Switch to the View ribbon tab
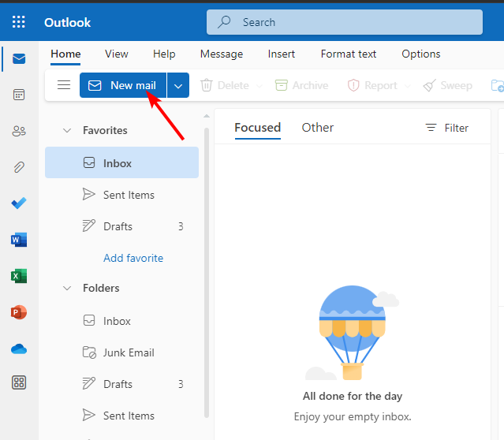This screenshot has height=440, width=504. point(117,54)
